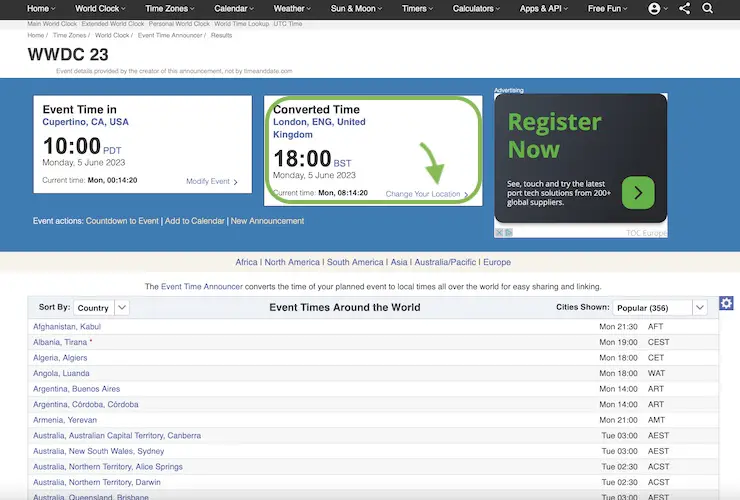Select the Personal World Clock submenu link
Viewport: 740px width, 500px height.
coord(173,22)
